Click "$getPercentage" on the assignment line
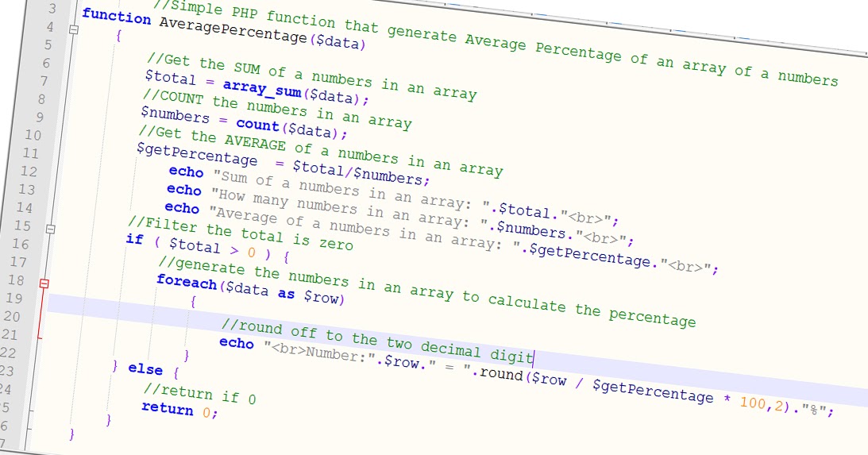Screen dimensions: 868x455 [197, 154]
